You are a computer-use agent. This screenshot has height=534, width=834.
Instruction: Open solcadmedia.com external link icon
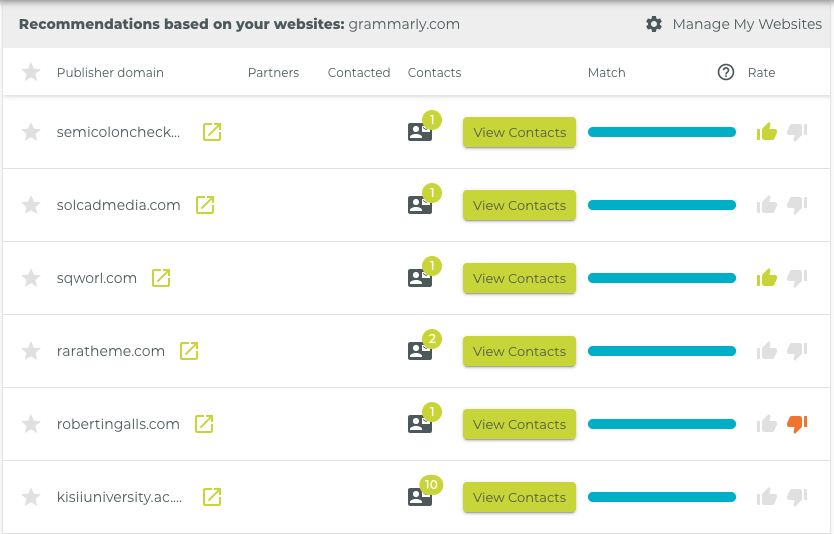[205, 205]
